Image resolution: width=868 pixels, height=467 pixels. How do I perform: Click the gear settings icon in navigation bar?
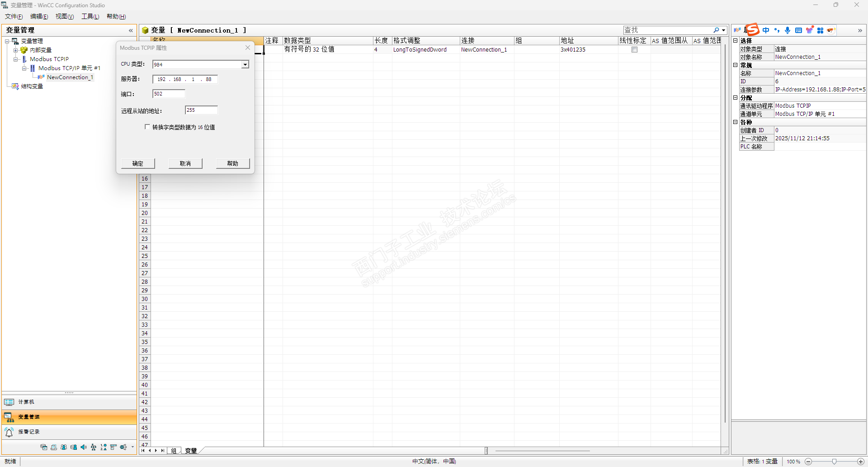pyautogui.click(x=123, y=447)
